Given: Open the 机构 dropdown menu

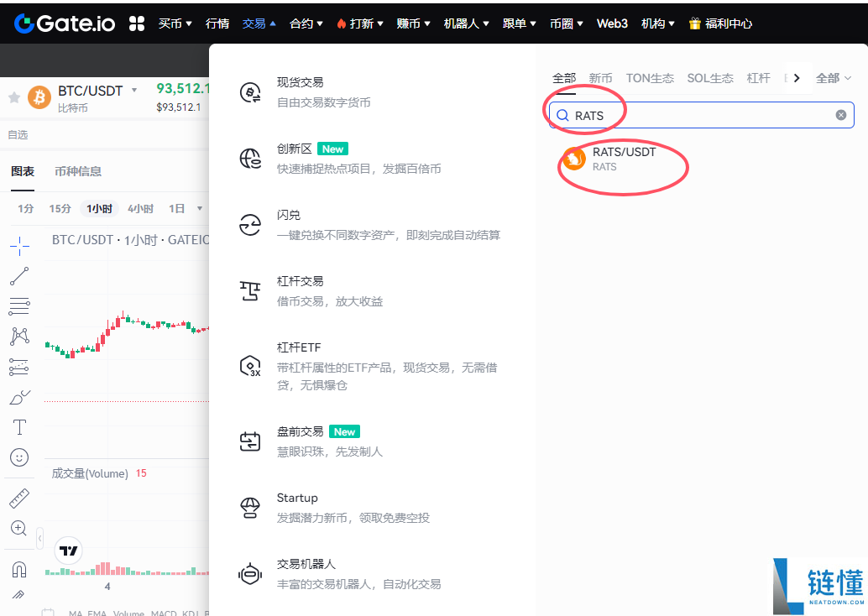Looking at the screenshot, I should pos(658,23).
